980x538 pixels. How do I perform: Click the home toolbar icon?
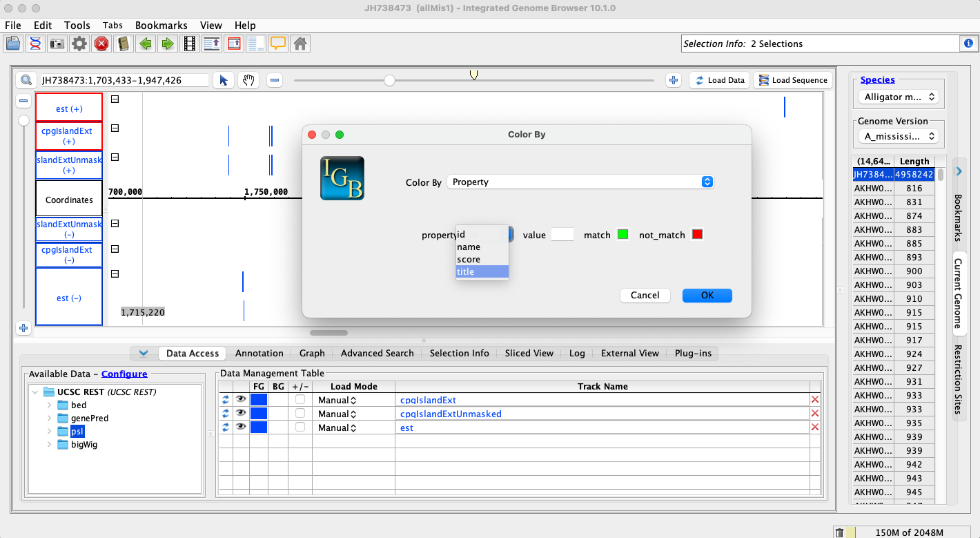(x=300, y=44)
